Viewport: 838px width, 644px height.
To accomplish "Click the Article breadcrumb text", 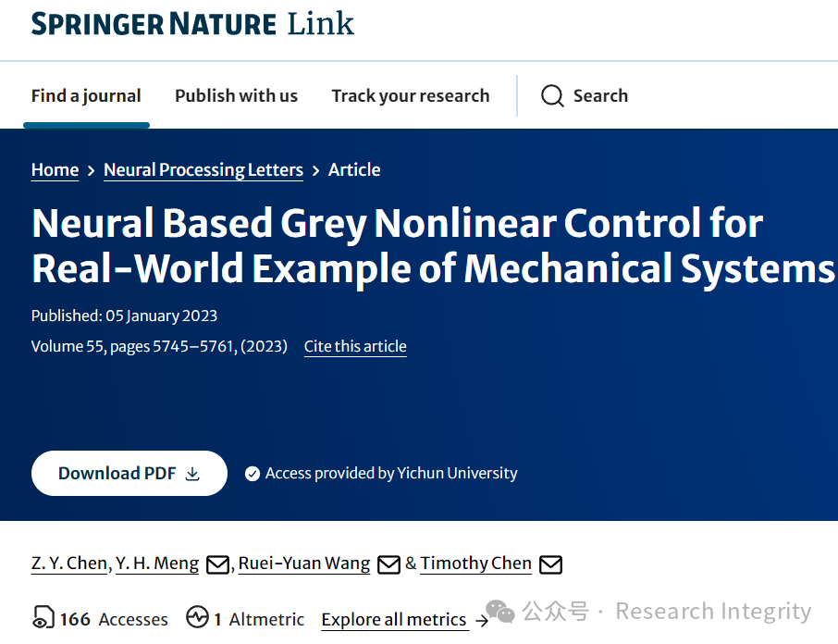I will click(354, 170).
